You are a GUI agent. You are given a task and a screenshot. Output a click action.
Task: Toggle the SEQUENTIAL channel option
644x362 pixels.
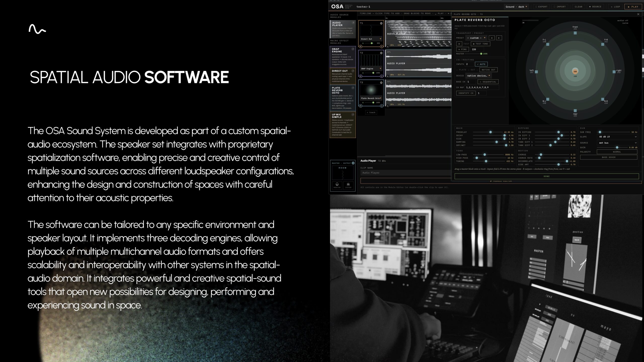pyautogui.click(x=488, y=82)
